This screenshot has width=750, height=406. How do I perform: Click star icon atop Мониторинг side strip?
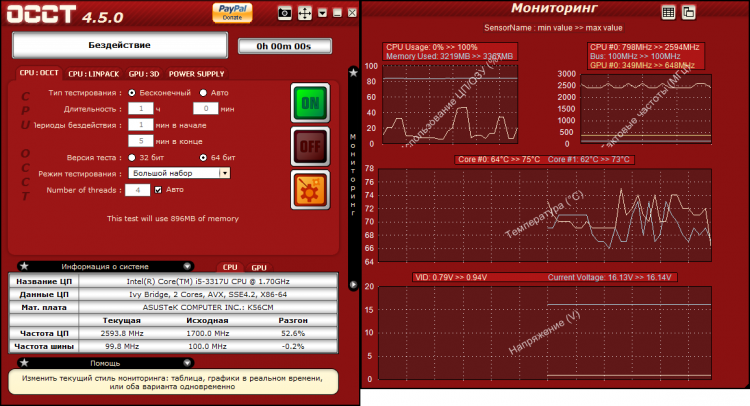(353, 73)
